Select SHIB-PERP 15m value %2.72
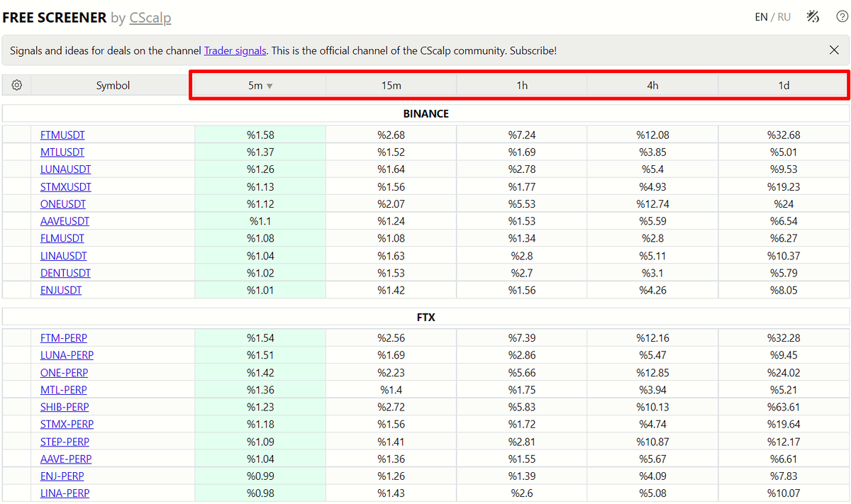The height and width of the screenshot is (504, 851). [391, 407]
